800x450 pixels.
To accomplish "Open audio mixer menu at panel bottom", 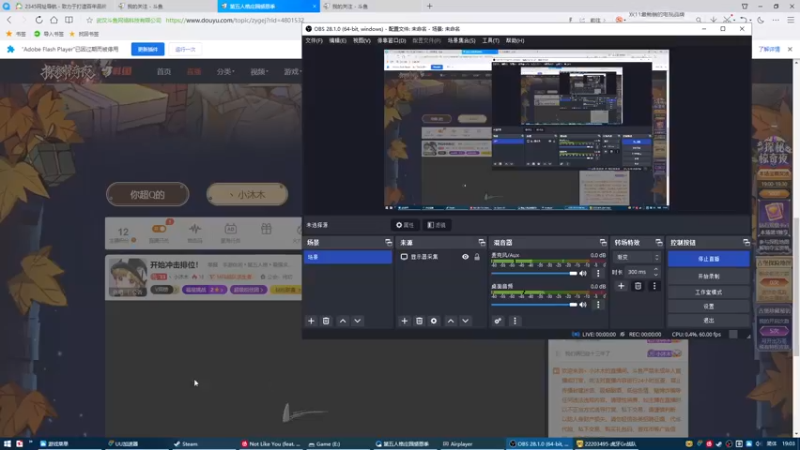I will point(515,321).
